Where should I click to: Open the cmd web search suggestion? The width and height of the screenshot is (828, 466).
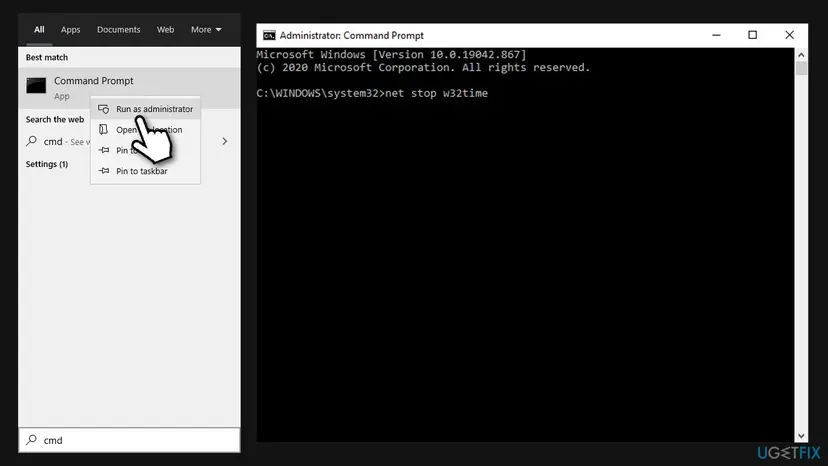pos(129,141)
